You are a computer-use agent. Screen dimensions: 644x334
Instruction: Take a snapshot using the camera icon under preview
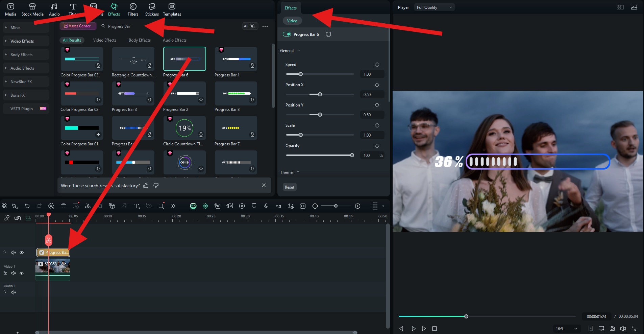[x=612, y=328]
